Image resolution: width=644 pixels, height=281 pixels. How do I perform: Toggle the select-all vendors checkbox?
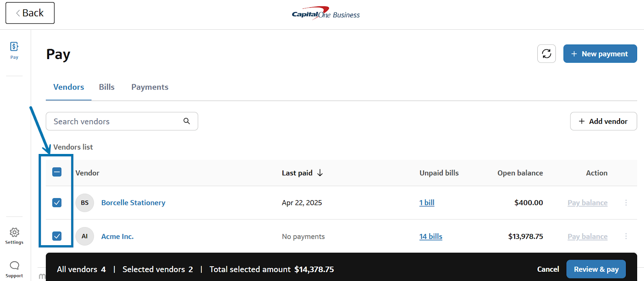[57, 172]
